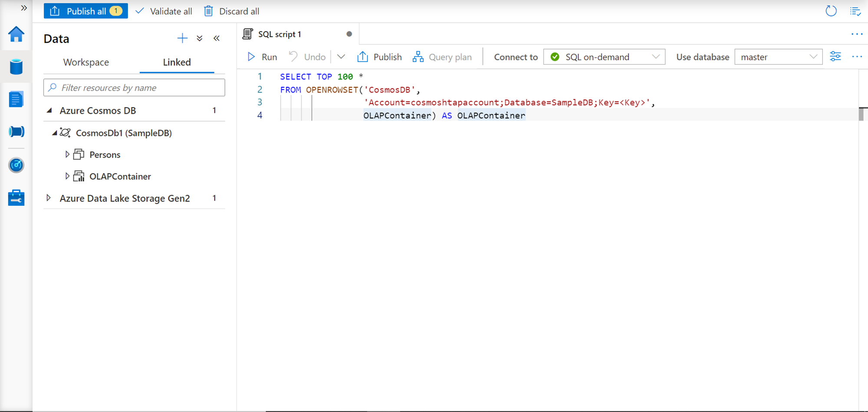Open the Integrate hub pipeline icon
868x412 pixels.
pos(16,132)
